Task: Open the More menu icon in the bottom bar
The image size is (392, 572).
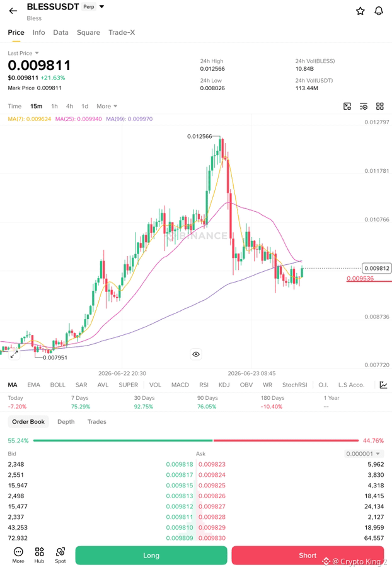Action: tap(18, 555)
